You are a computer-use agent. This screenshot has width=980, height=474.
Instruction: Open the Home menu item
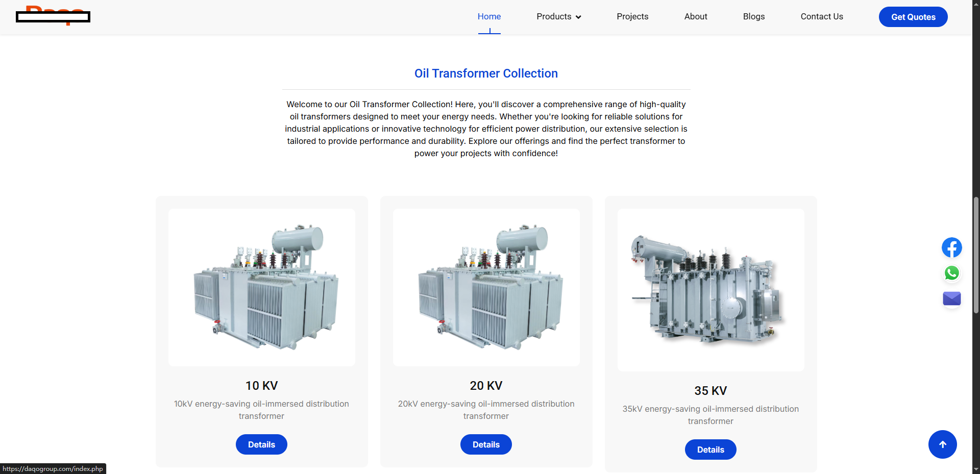[x=489, y=16]
